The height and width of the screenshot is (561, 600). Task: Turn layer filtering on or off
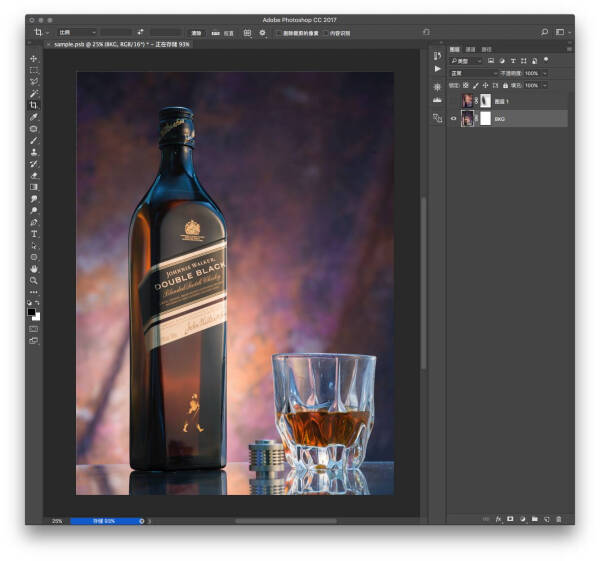tap(546, 60)
